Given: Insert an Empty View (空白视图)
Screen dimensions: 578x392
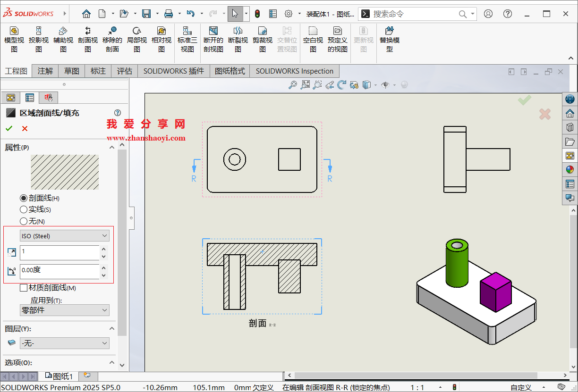Looking at the screenshot, I should (313, 39).
